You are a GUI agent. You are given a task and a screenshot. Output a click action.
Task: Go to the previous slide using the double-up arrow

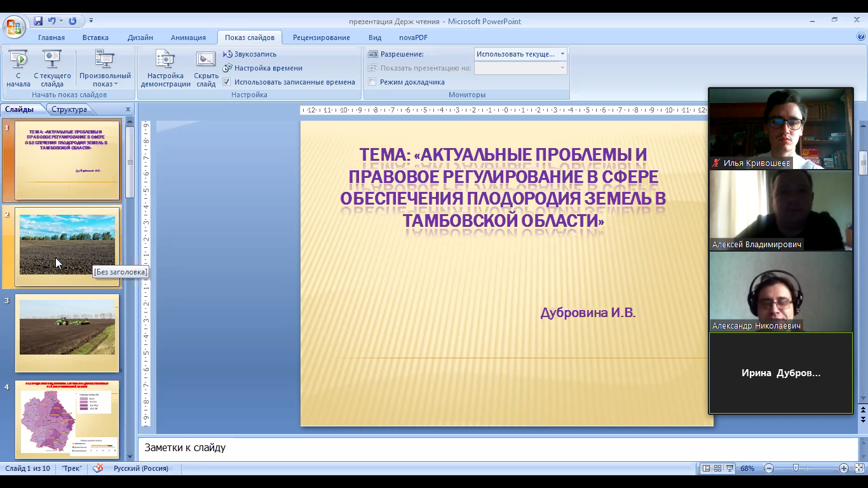[863, 411]
